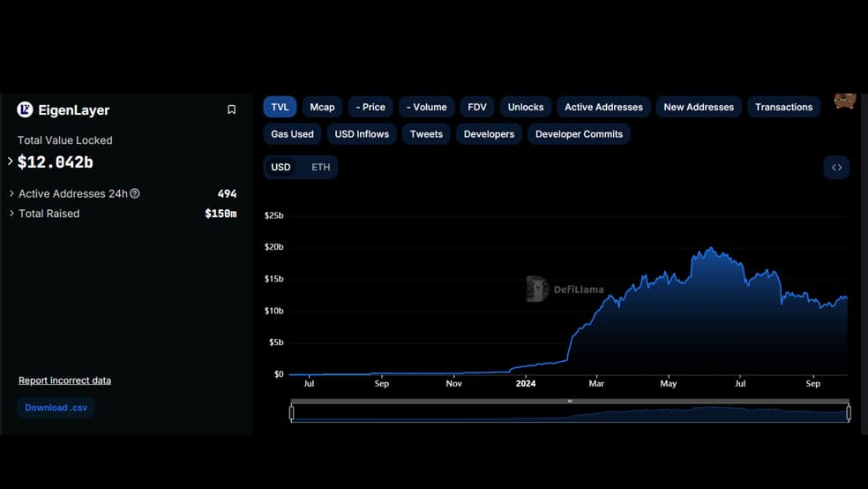The height and width of the screenshot is (489, 868).
Task: Click the $12.042b TVL value
Action: pos(56,162)
